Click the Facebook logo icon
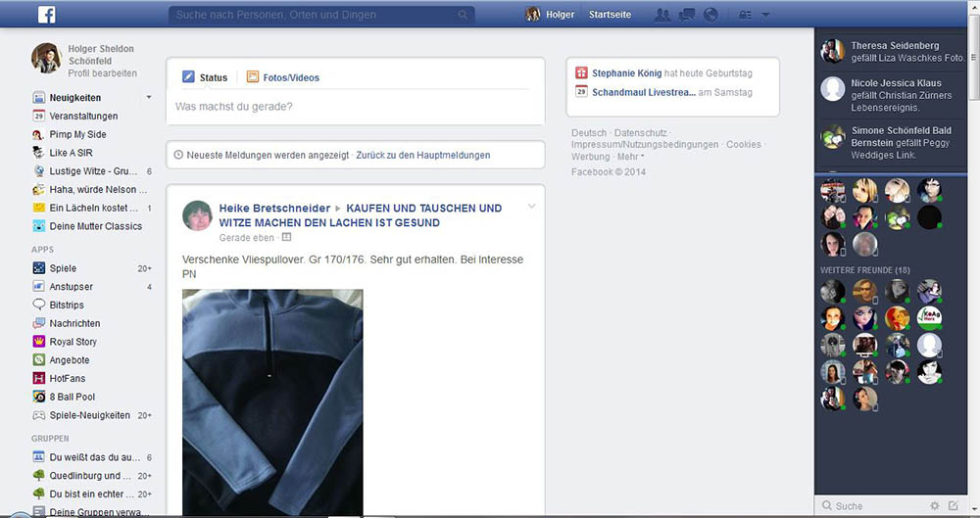This screenshot has width=980, height=518. (x=47, y=15)
